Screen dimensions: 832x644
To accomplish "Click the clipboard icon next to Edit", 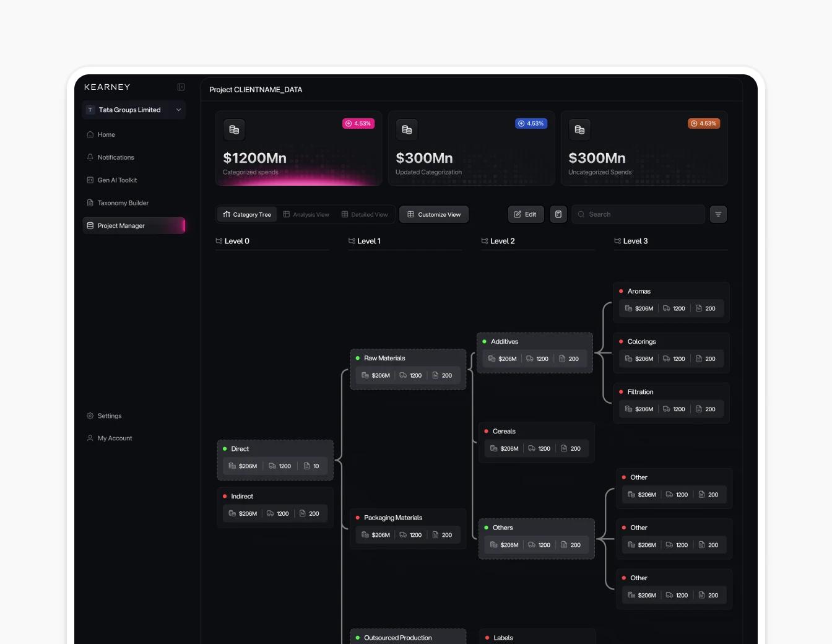I will [x=558, y=214].
